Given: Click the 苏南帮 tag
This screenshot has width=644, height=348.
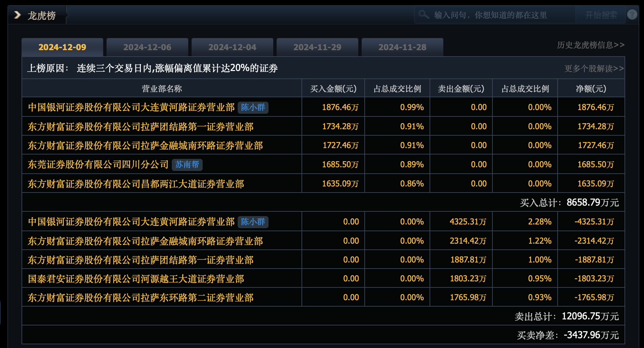Looking at the screenshot, I should click(x=187, y=165).
